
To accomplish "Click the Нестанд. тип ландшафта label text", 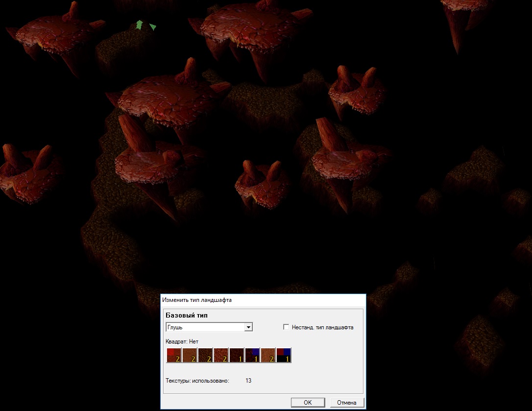I will [x=322, y=327].
